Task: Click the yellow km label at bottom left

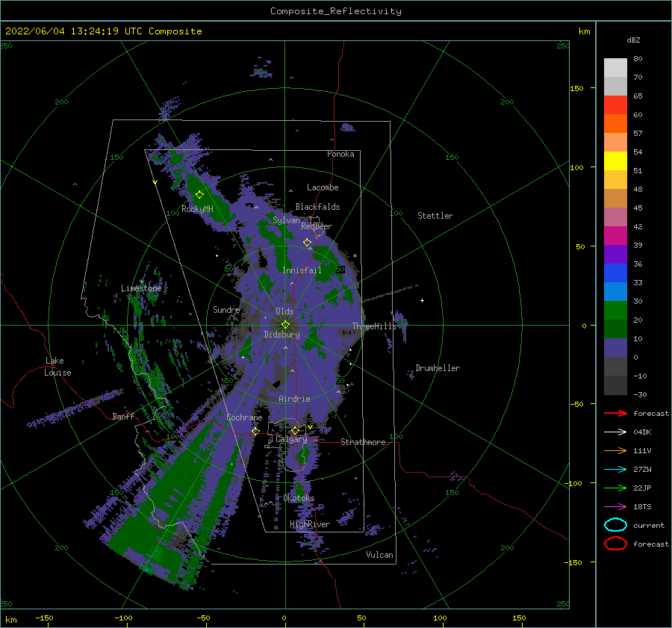Action: click(11, 620)
